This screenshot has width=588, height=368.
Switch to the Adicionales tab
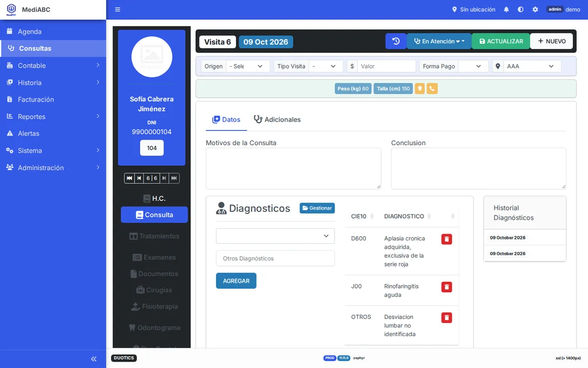(277, 120)
